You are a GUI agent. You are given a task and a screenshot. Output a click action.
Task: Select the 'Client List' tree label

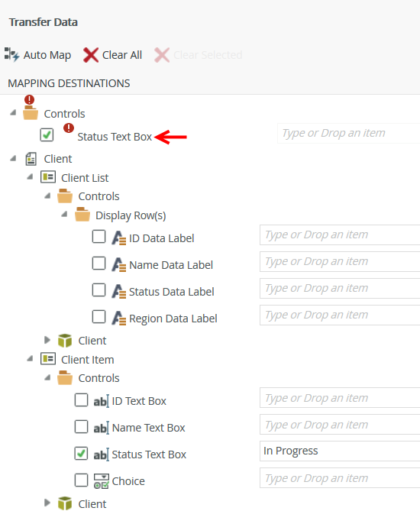pos(85,178)
